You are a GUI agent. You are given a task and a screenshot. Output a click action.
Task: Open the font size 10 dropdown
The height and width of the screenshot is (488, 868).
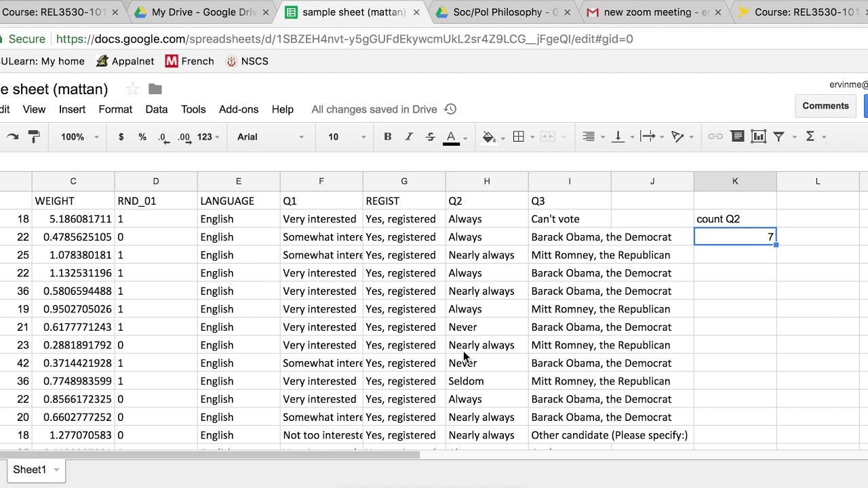pyautogui.click(x=347, y=137)
